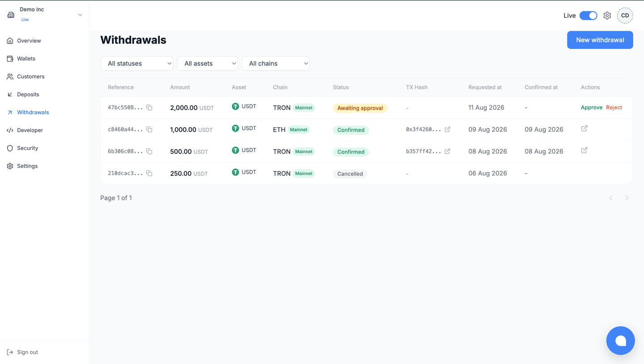This screenshot has width=644, height=364.
Task: Click the 0x3f4260... transaction hash
Action: click(423, 129)
